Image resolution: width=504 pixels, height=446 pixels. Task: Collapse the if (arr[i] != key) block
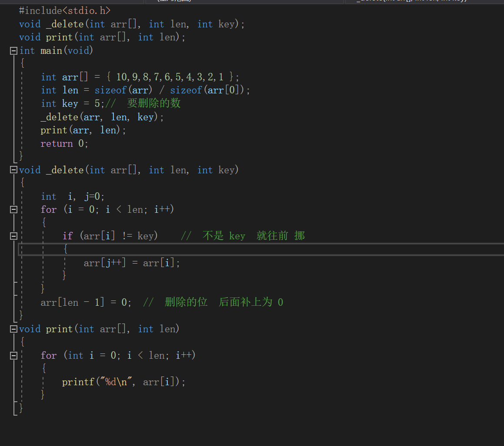[x=13, y=236]
